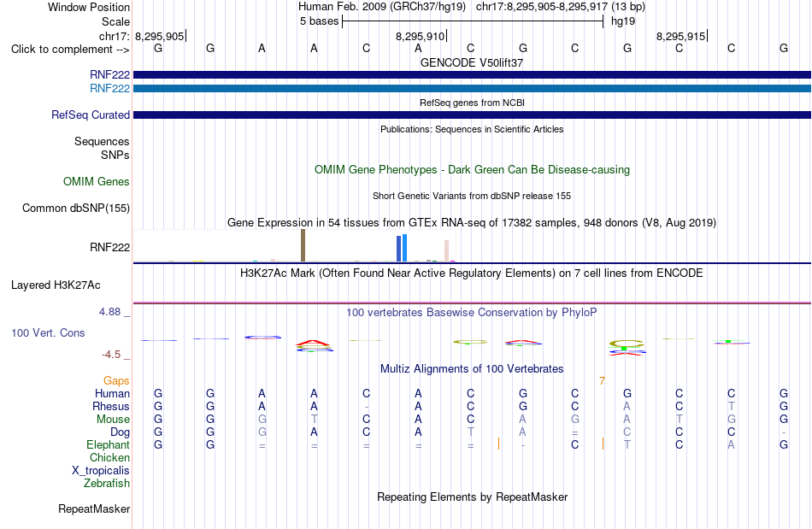Click the light blue RNF222 transcript bar

tap(472, 89)
